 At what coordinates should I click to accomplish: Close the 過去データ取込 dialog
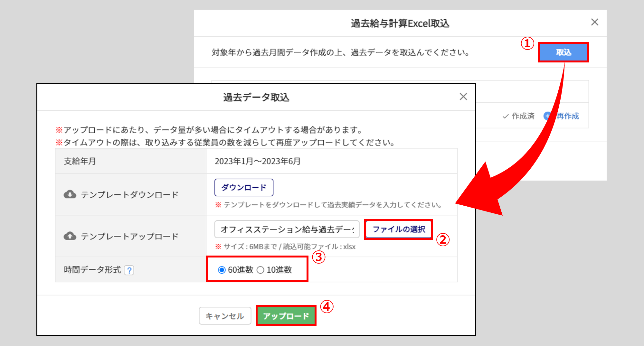[x=463, y=97]
